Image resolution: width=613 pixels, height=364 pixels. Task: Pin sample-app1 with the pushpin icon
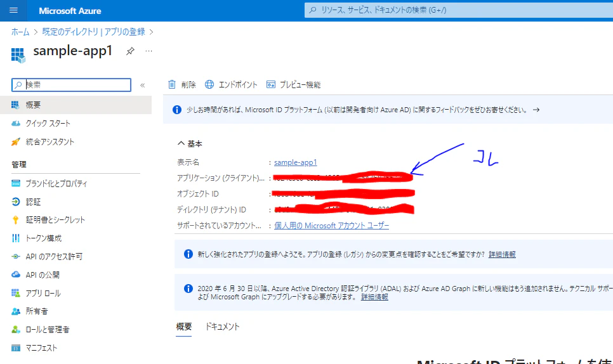coord(130,51)
